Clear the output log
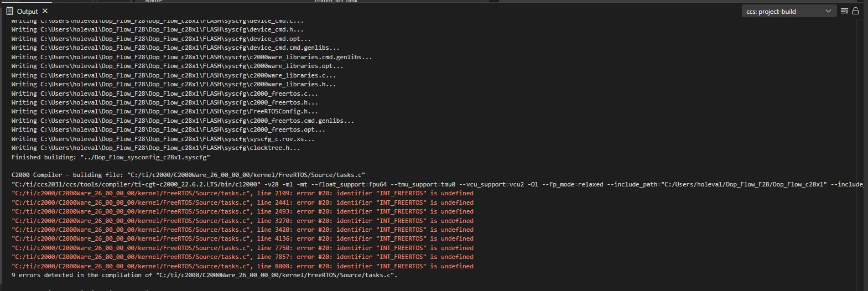This screenshot has height=291, width=868. (x=844, y=11)
